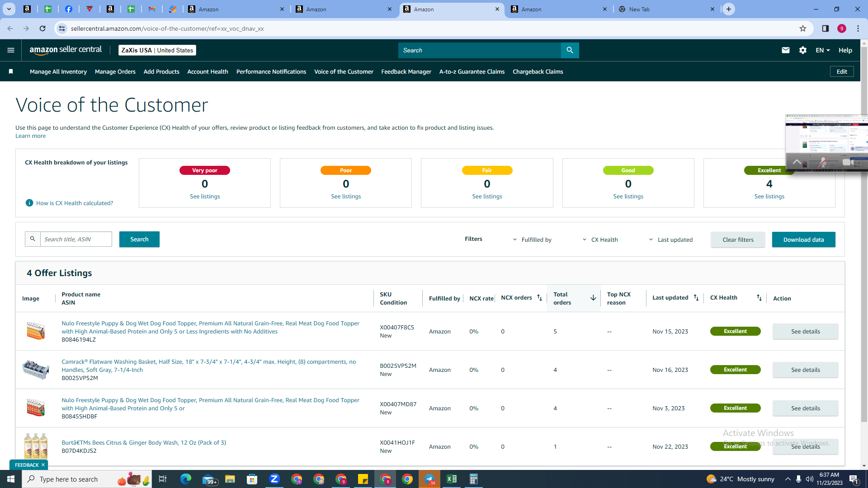This screenshot has height=488, width=868.
Task: Bookmark this page with the star icon
Action: tap(803, 28)
